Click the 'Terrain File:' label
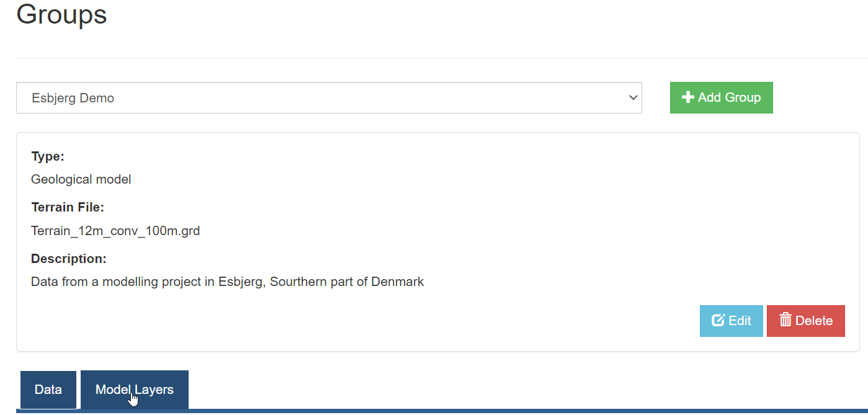 coord(68,207)
